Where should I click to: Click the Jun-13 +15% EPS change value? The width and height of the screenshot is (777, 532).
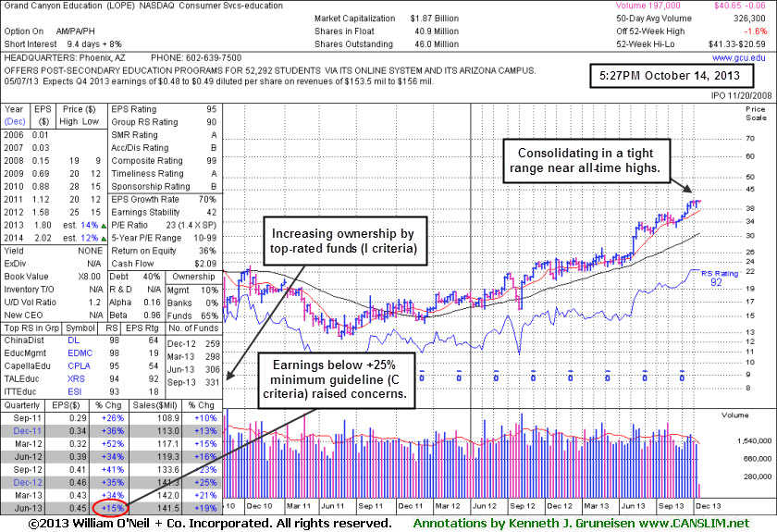[112, 508]
